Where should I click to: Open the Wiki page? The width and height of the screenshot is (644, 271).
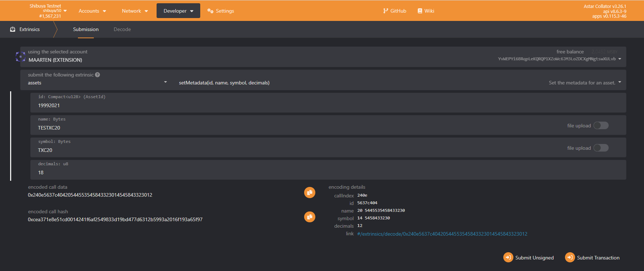point(426,11)
